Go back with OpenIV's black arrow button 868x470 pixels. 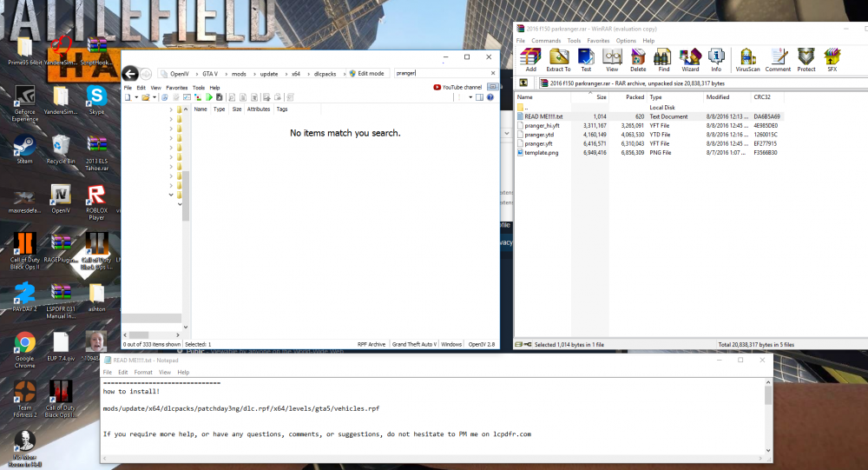[129, 73]
